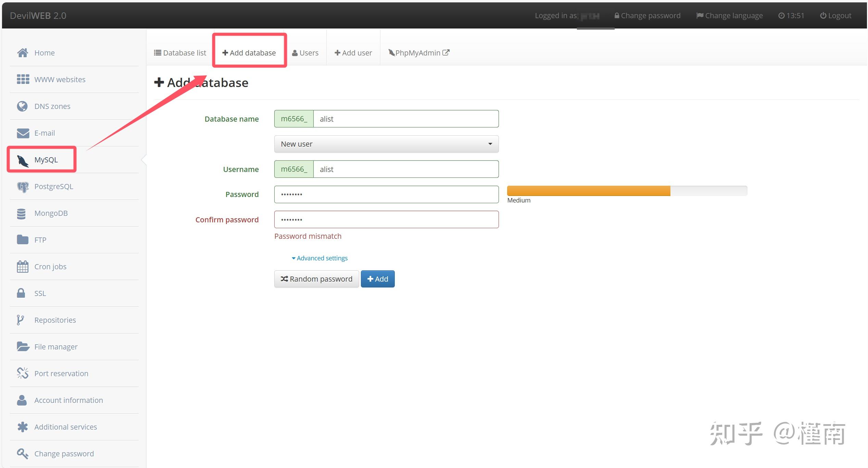868x468 pixels.
Task: Click the Port reservation link icon
Action: coord(23,373)
